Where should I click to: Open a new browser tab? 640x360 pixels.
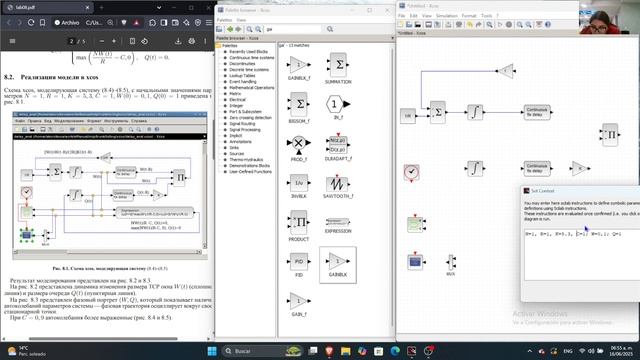[x=102, y=7]
